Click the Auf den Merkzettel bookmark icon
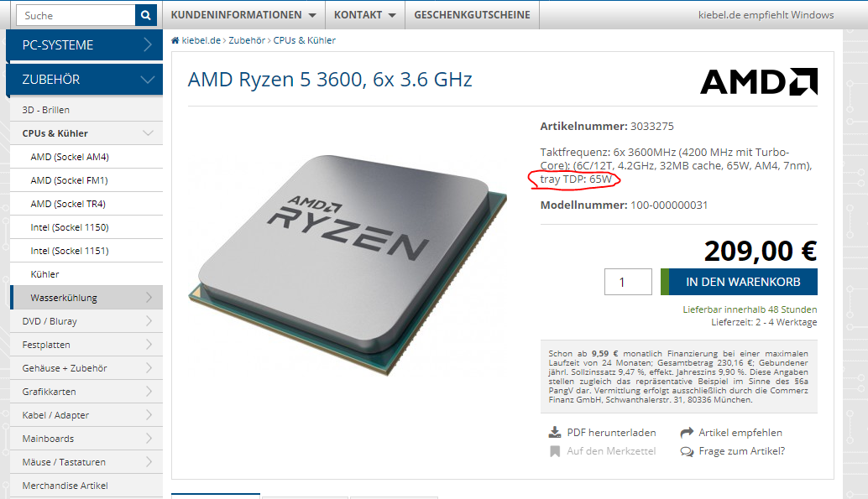The image size is (868, 499). (555, 451)
